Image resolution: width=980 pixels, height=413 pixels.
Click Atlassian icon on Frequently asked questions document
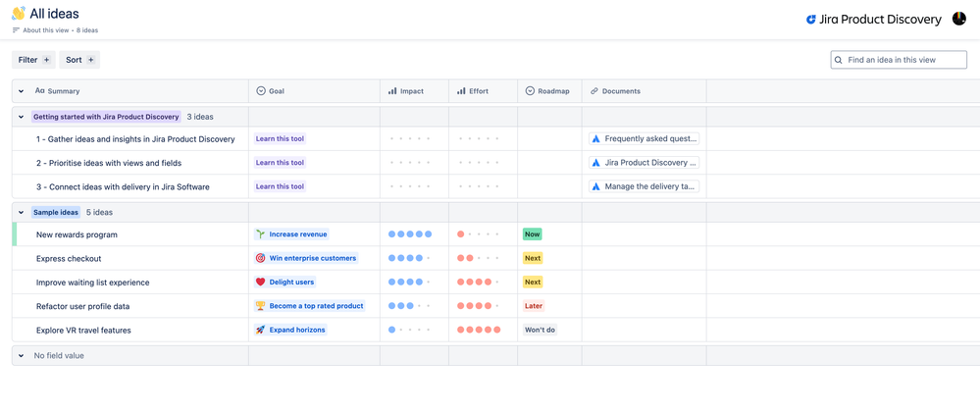[x=596, y=138]
